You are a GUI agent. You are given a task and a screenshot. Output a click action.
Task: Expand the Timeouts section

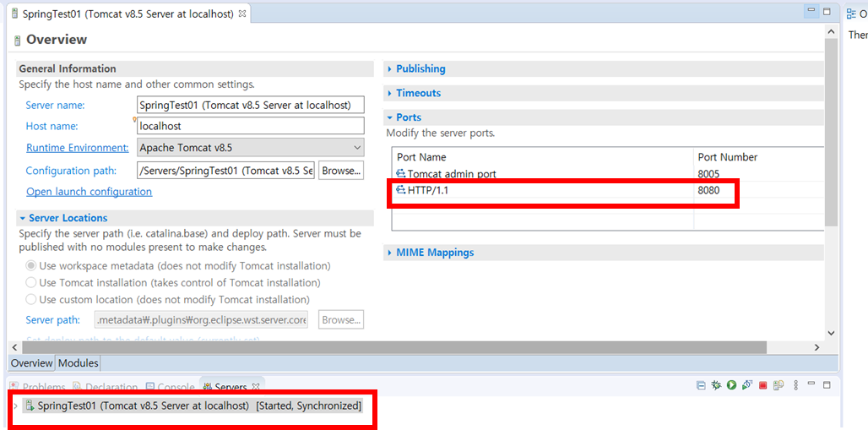(x=390, y=94)
